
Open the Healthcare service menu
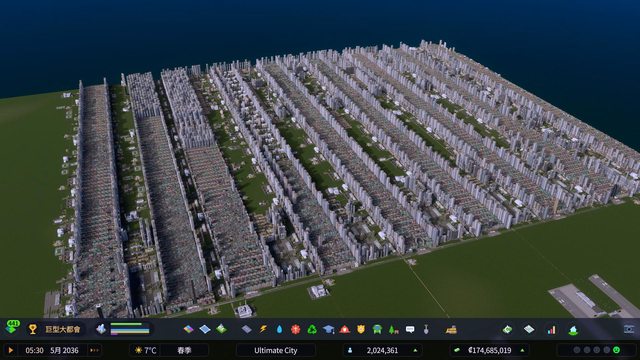coord(296,329)
